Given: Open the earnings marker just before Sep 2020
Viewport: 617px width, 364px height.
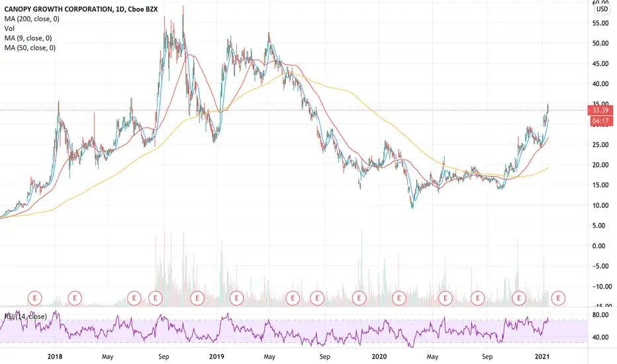Looking at the screenshot, I should (478, 298).
